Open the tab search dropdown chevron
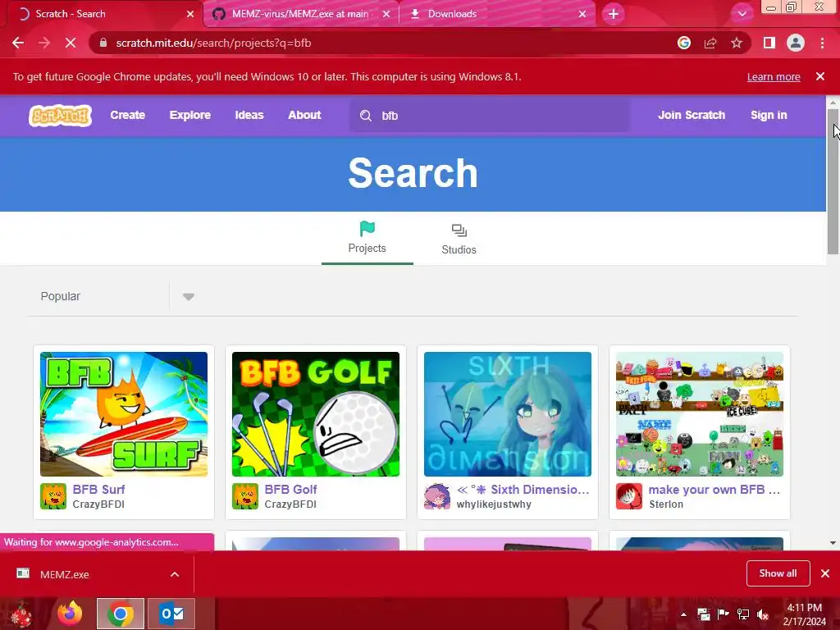840x630 pixels. click(742, 14)
